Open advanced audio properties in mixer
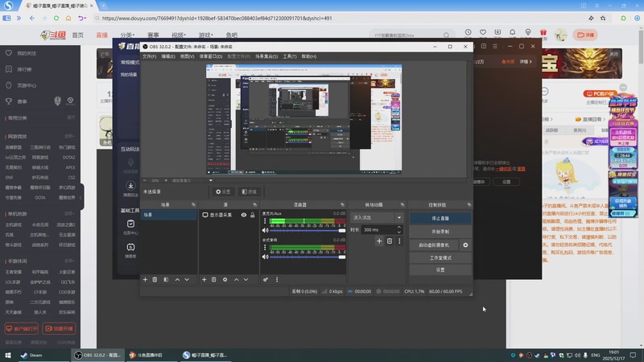The image size is (644, 362). coord(266,279)
